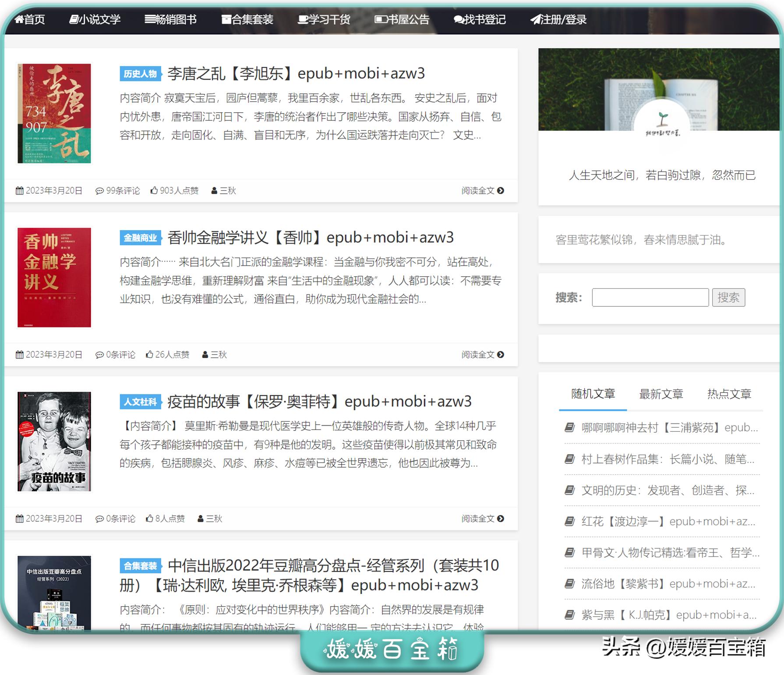Click the 疫苗的故事 book cover
This screenshot has height=675, width=784.
(54, 442)
